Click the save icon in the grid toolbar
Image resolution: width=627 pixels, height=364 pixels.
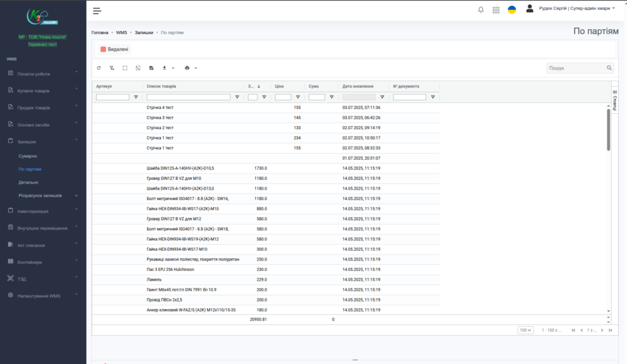pos(151,68)
